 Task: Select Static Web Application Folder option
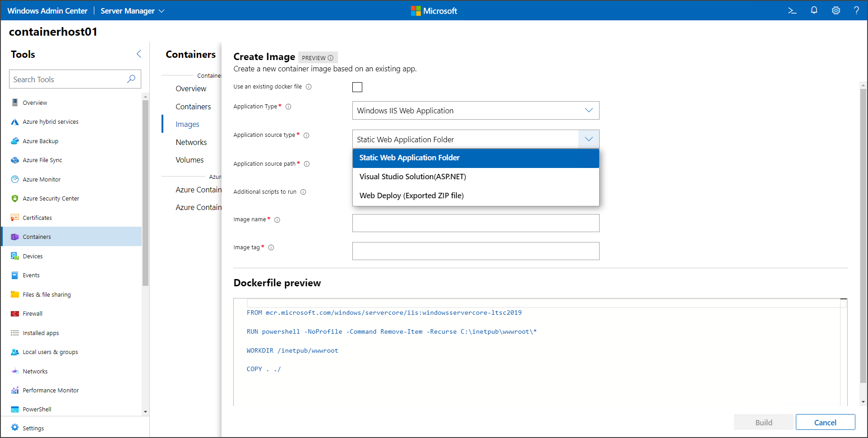coord(476,158)
